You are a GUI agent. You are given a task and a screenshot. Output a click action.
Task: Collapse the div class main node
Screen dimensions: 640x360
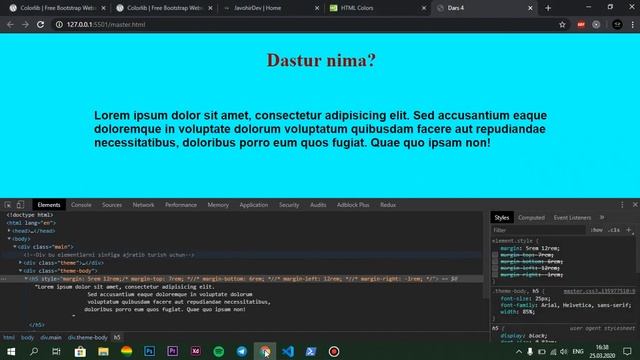(15, 247)
